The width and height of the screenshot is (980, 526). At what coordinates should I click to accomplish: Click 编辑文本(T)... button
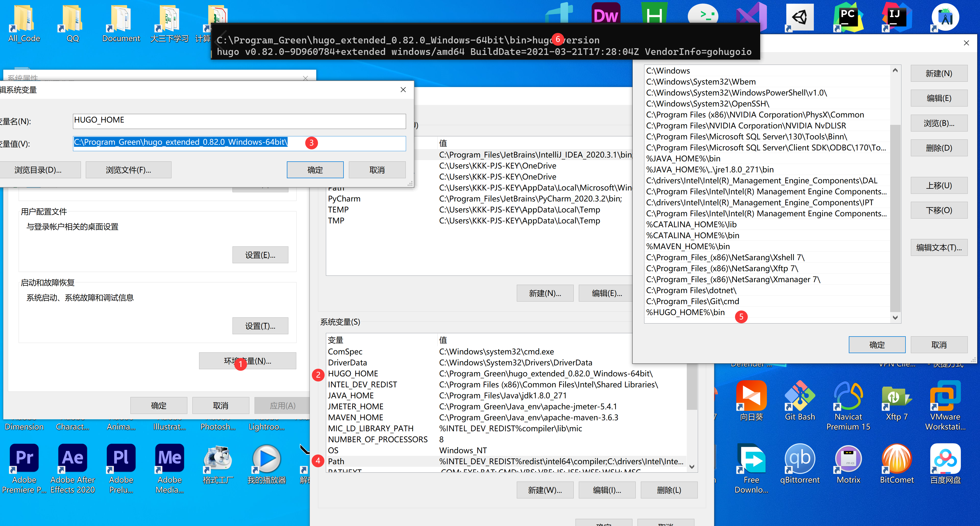(x=939, y=248)
